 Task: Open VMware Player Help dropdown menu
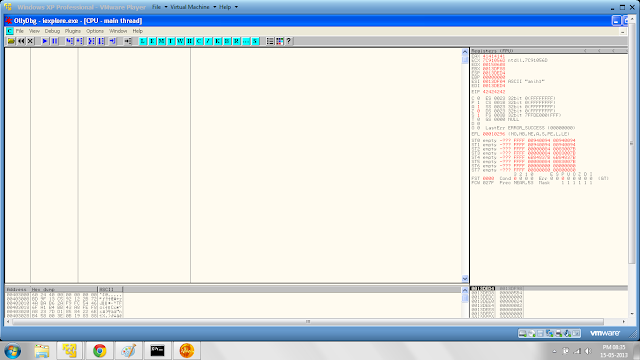pos(228,7)
